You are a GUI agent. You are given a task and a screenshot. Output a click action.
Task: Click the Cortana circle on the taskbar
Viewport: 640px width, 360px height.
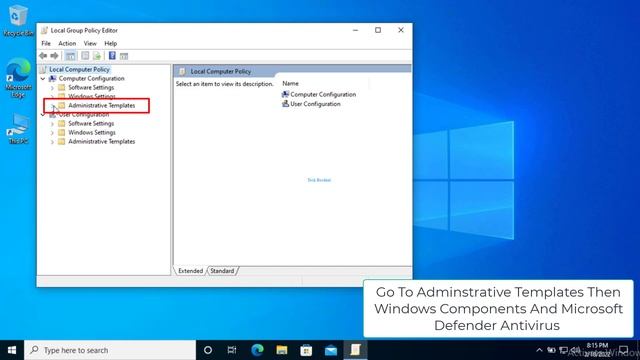click(208, 350)
